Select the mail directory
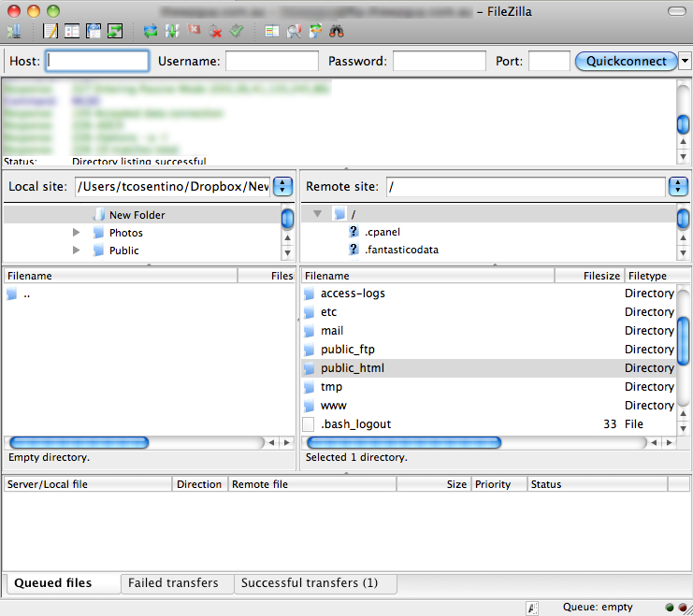The width and height of the screenshot is (693, 616). coord(488,331)
